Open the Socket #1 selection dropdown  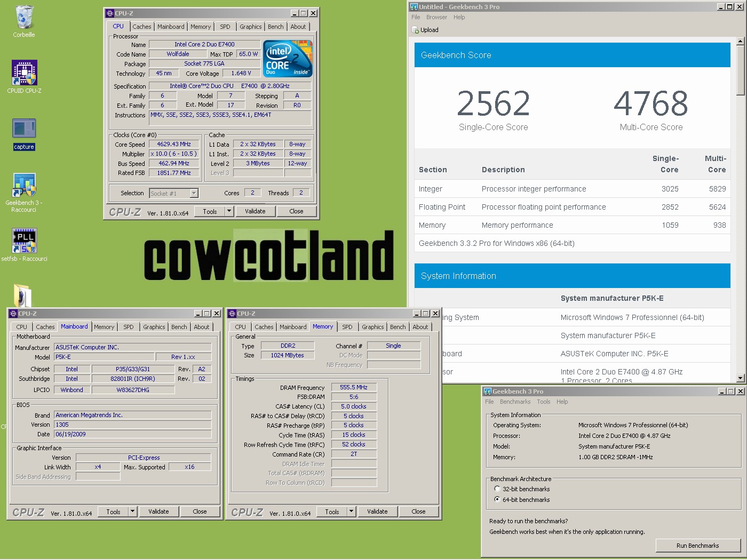tap(194, 194)
